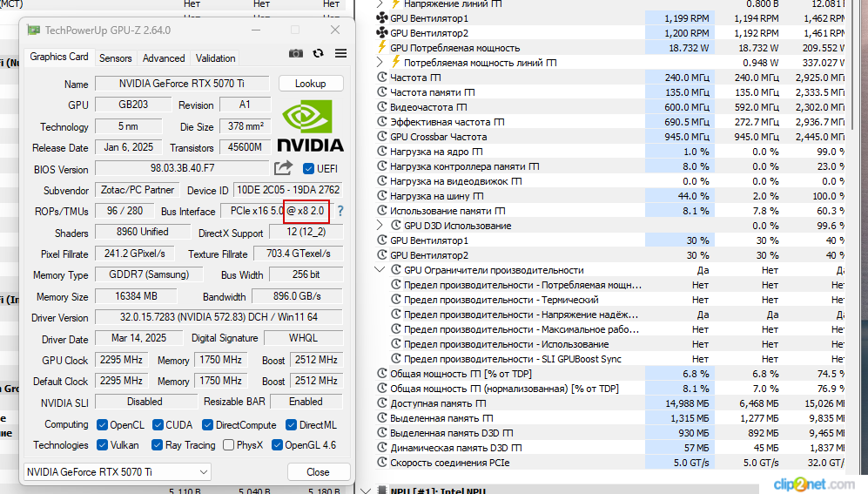The width and height of the screenshot is (868, 494).
Task: Expand Напряжение линий ГП row
Action: 380,3
